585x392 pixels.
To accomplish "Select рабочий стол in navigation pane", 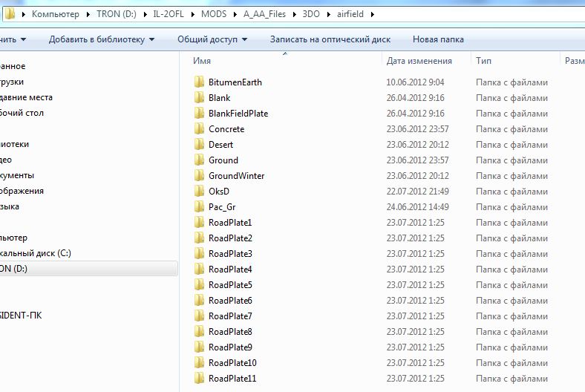I will pos(22,113).
